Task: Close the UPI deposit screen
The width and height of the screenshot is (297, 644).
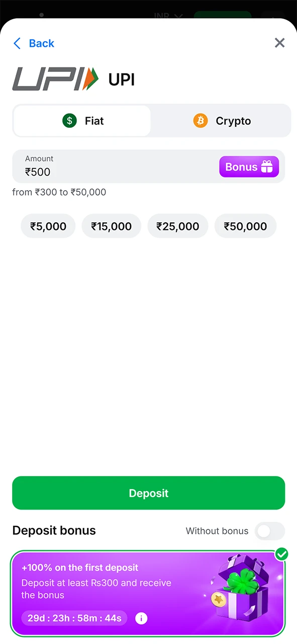Action: pyautogui.click(x=279, y=43)
